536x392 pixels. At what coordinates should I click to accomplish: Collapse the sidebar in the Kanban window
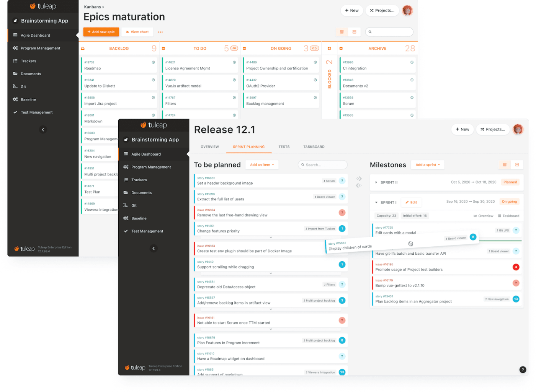click(43, 130)
